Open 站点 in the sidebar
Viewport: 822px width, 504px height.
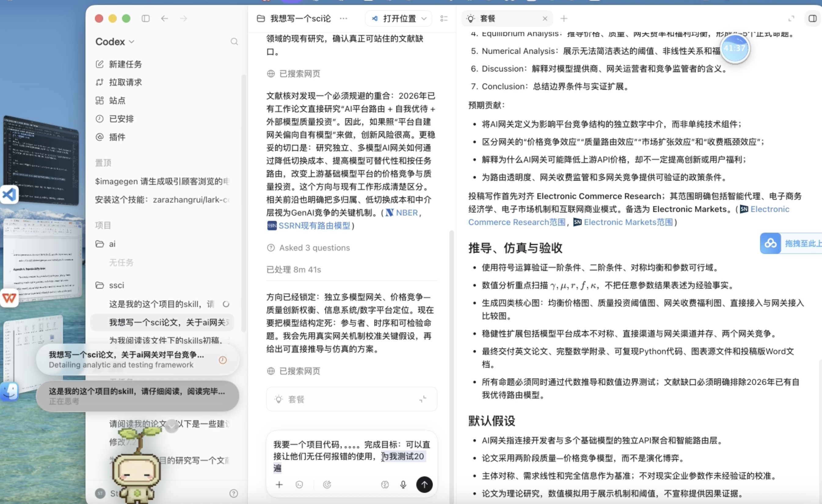111,100
